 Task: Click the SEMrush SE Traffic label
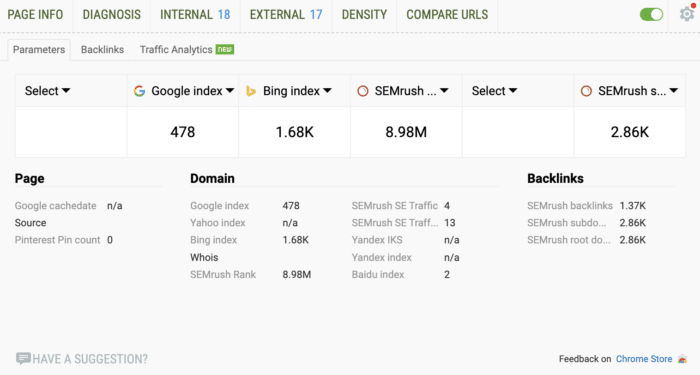(x=395, y=206)
